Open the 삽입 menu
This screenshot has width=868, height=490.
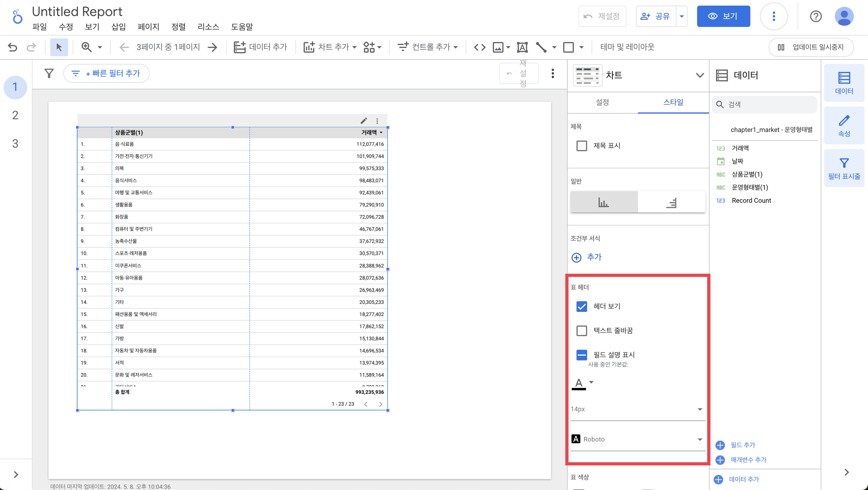[118, 27]
